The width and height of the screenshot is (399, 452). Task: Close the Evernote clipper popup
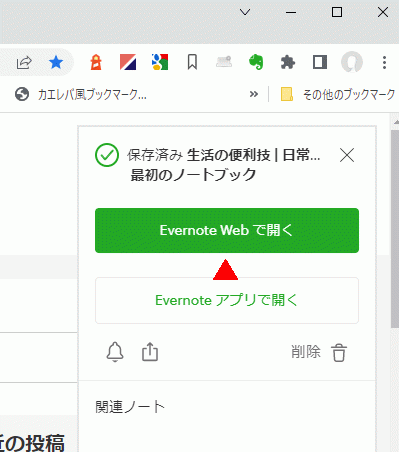click(347, 155)
